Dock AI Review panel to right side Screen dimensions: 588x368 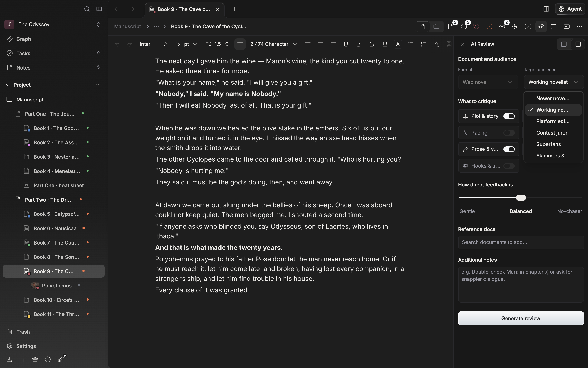coord(578,44)
